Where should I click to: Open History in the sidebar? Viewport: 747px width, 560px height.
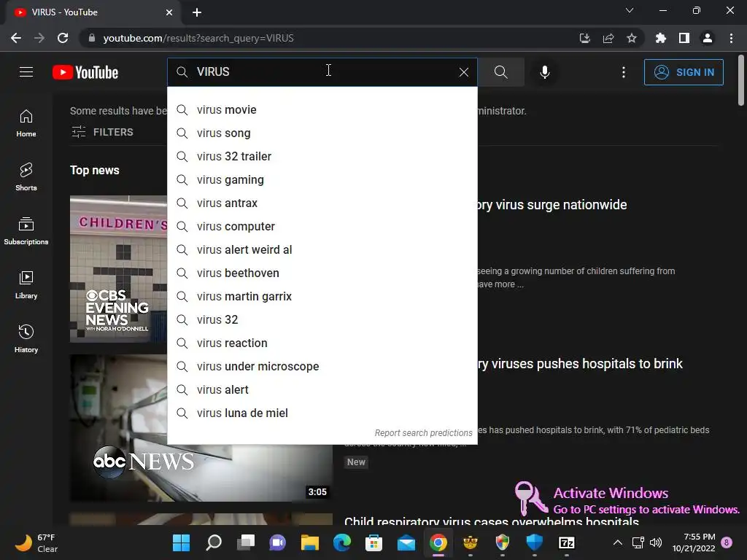click(x=26, y=338)
